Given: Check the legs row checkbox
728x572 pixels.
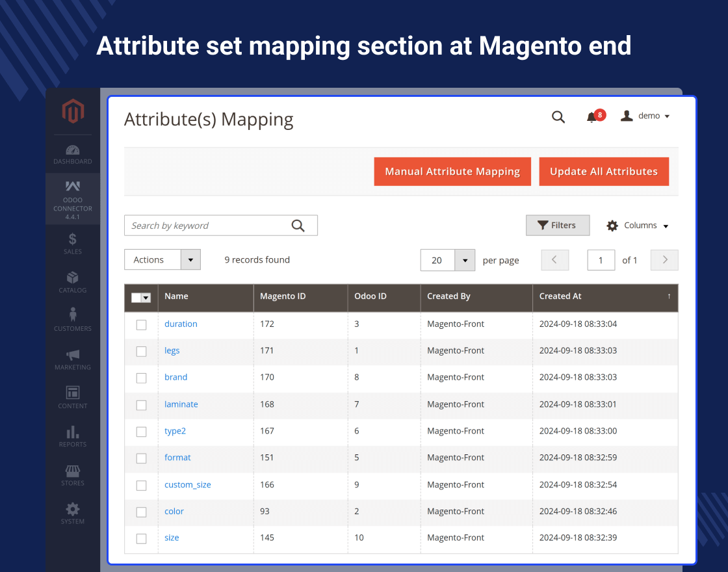Looking at the screenshot, I should click(x=141, y=352).
